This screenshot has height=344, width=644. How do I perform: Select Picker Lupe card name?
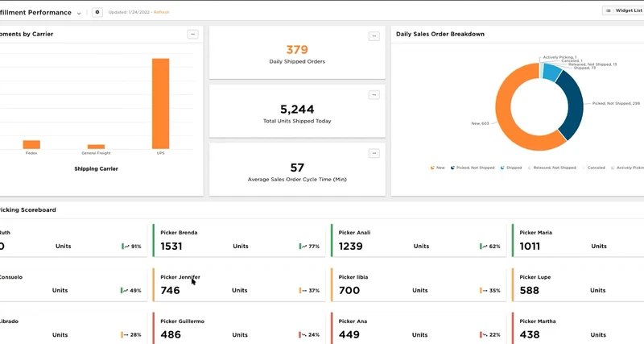point(535,277)
